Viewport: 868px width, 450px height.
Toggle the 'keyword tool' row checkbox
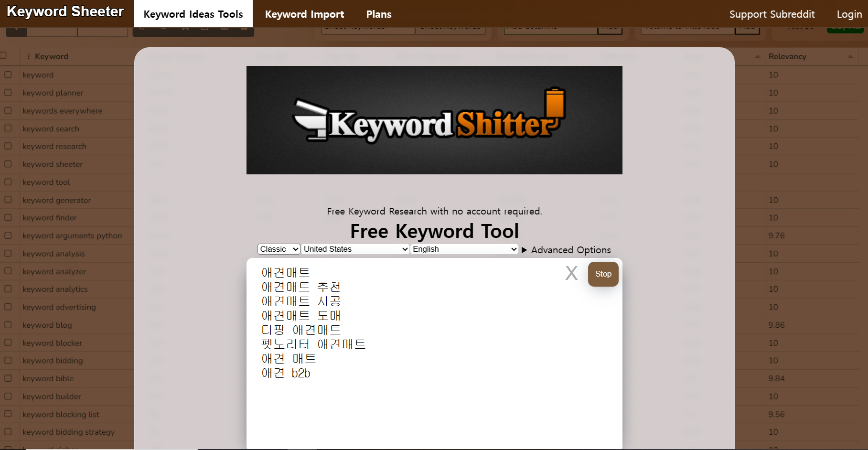point(8,182)
